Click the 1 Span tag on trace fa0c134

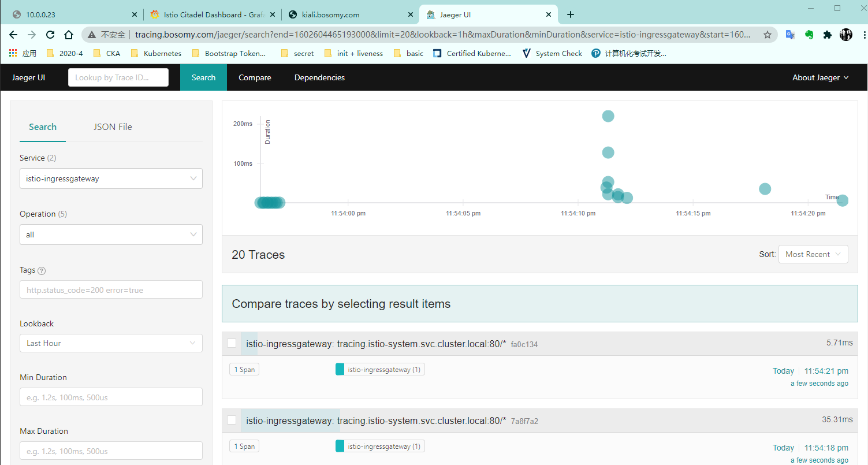click(x=244, y=369)
